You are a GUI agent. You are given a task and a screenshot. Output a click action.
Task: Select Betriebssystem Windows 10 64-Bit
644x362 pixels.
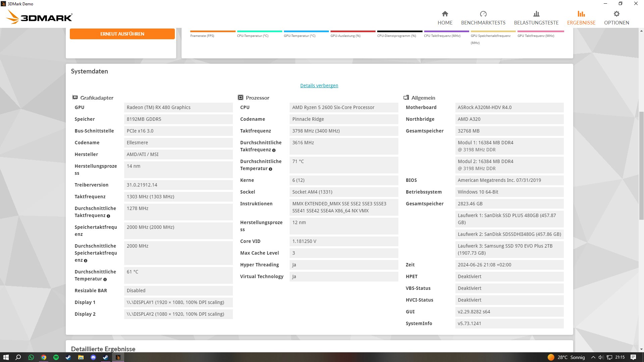point(509,192)
